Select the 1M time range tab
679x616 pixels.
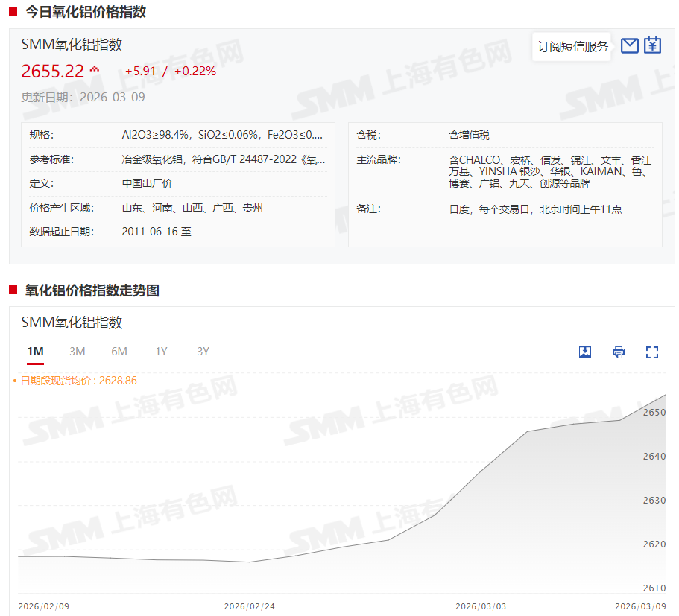[35, 352]
